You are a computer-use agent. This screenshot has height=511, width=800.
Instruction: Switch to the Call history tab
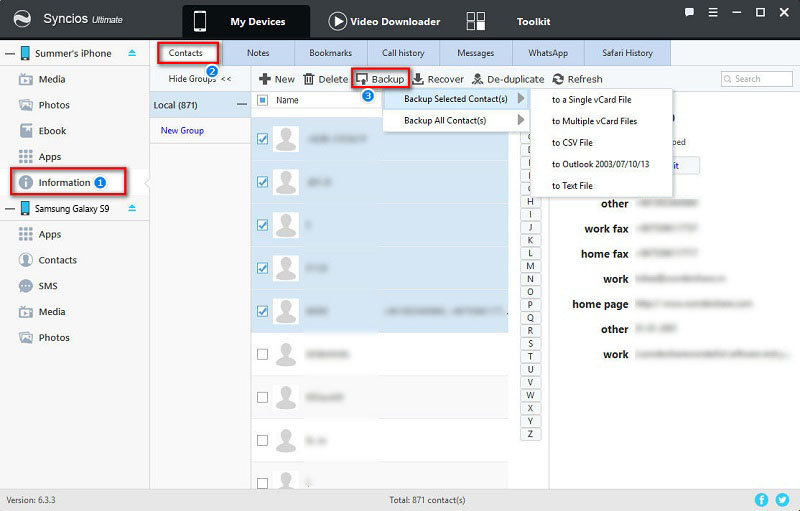tap(403, 53)
